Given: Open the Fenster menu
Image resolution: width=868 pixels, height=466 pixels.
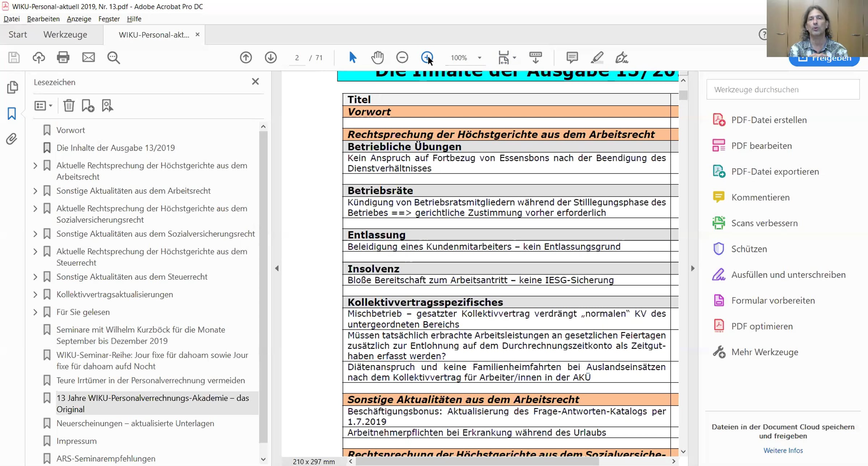Looking at the screenshot, I should [109, 19].
